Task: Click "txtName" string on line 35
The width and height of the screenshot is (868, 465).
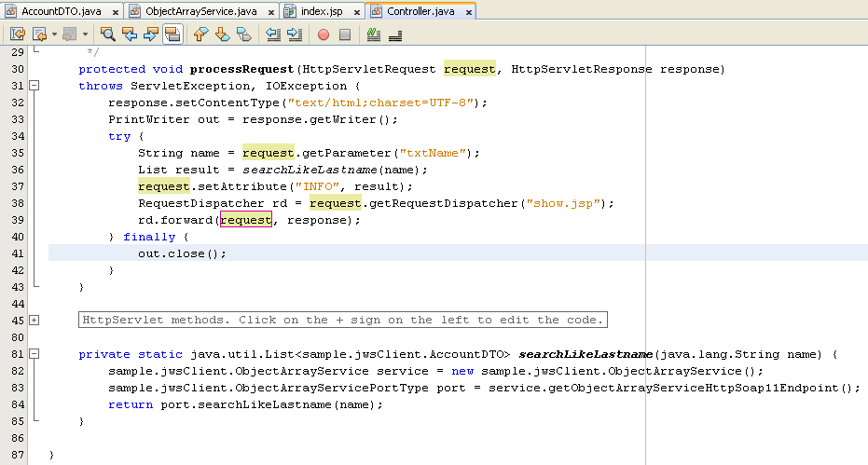Action: point(433,153)
